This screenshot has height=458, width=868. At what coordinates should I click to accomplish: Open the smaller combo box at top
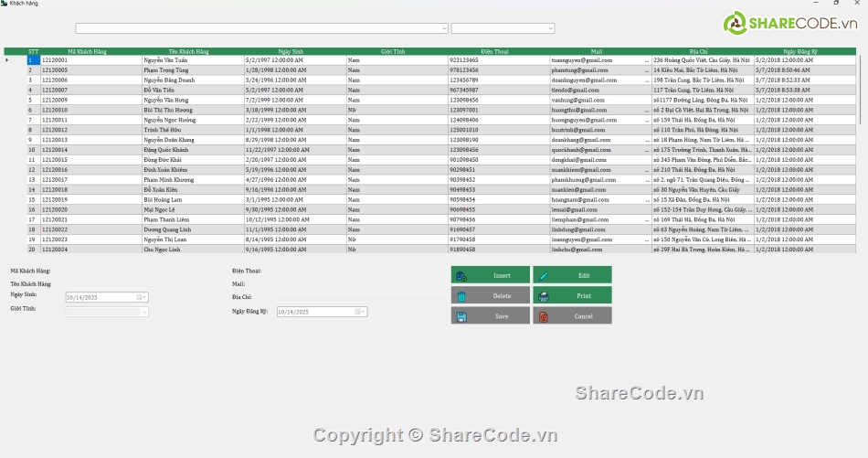(551, 28)
